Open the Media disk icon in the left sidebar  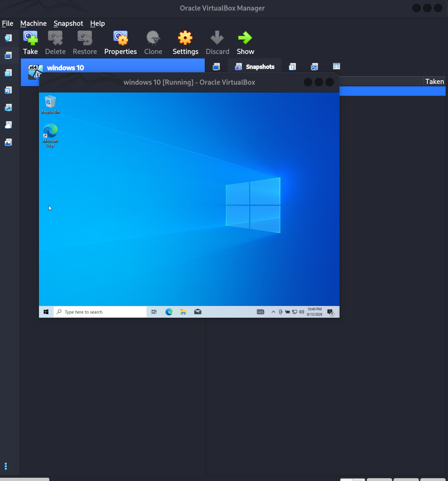tap(8, 90)
